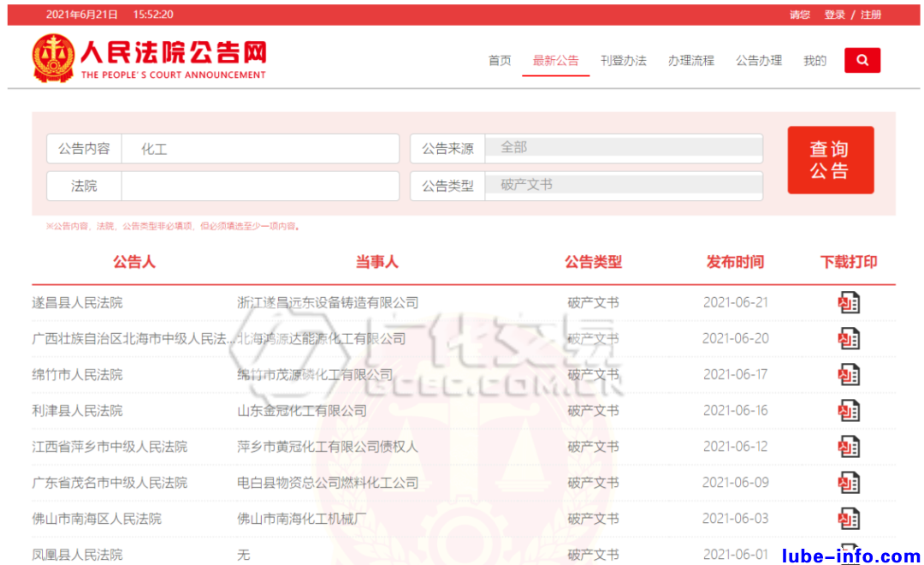
Task: Open the 公告类型 dropdown showing 破产文书
Action: coord(623,185)
